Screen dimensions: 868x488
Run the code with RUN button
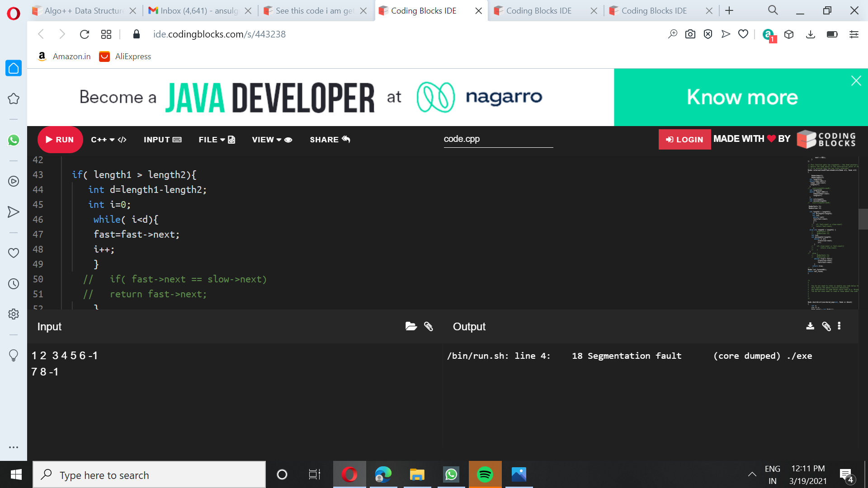pos(60,140)
